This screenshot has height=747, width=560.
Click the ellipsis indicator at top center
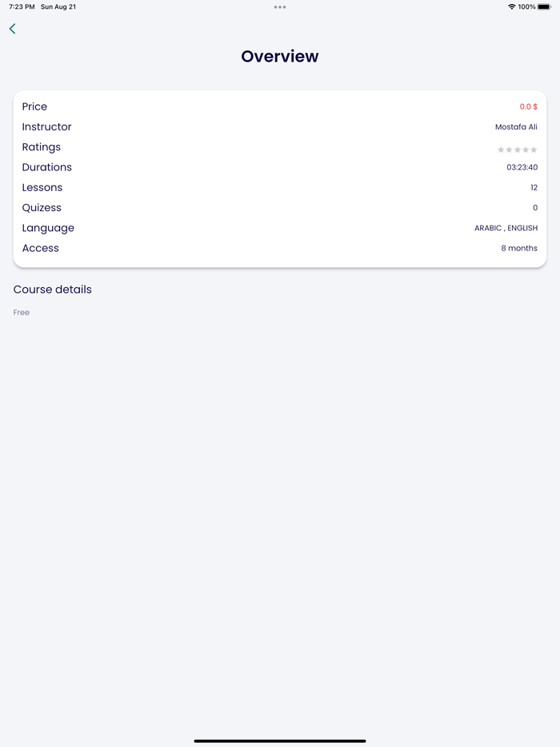coord(280,7)
